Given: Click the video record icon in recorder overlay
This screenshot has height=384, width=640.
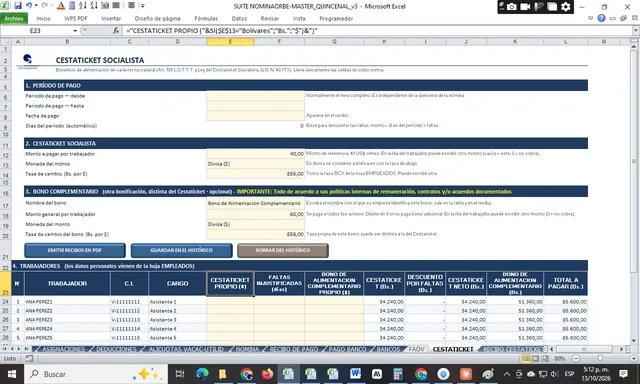Looking at the screenshot, I should point(525,7).
